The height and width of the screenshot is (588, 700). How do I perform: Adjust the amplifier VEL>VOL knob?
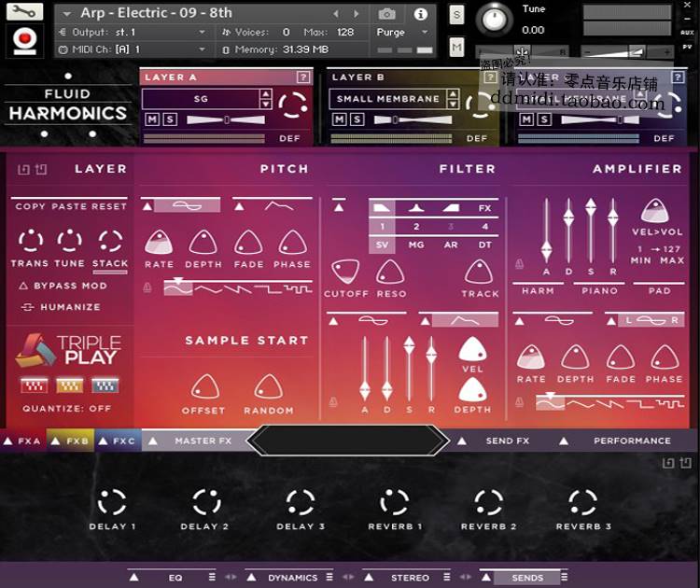[654, 211]
